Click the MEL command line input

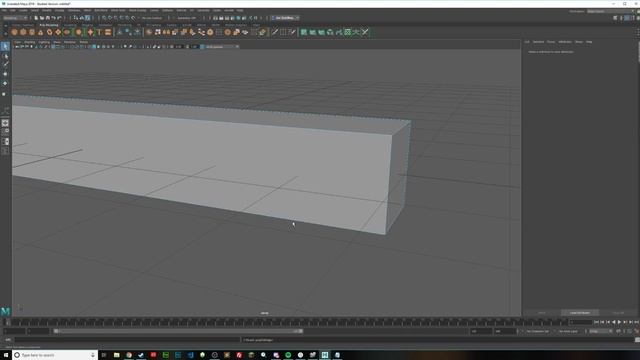(127, 340)
